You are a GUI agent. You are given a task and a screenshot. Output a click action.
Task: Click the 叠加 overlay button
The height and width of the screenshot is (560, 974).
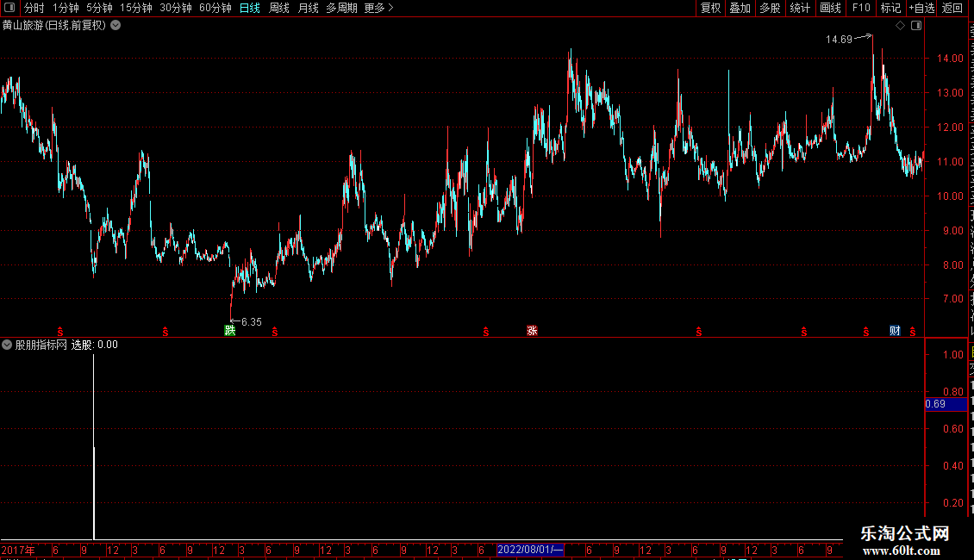coord(740,8)
